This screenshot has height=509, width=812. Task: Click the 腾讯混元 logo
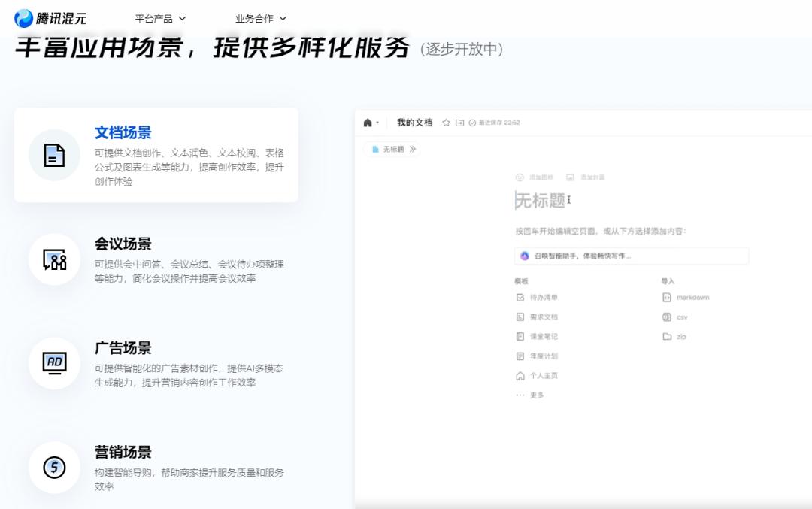click(x=51, y=17)
